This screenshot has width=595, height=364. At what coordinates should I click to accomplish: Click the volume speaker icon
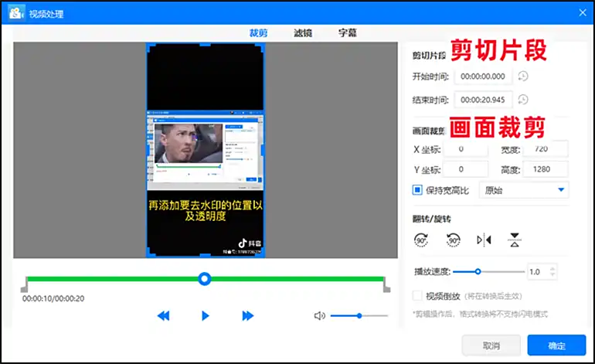click(x=319, y=315)
